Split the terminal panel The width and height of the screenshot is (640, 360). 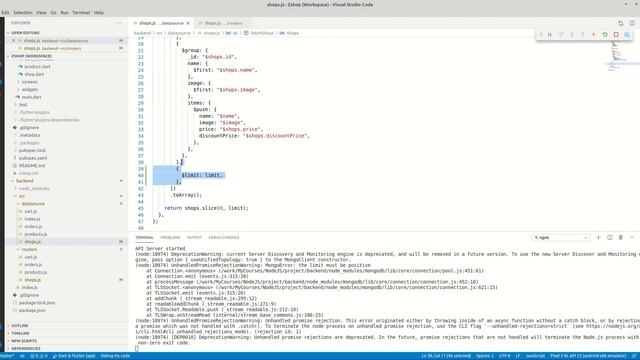[x=609, y=237]
